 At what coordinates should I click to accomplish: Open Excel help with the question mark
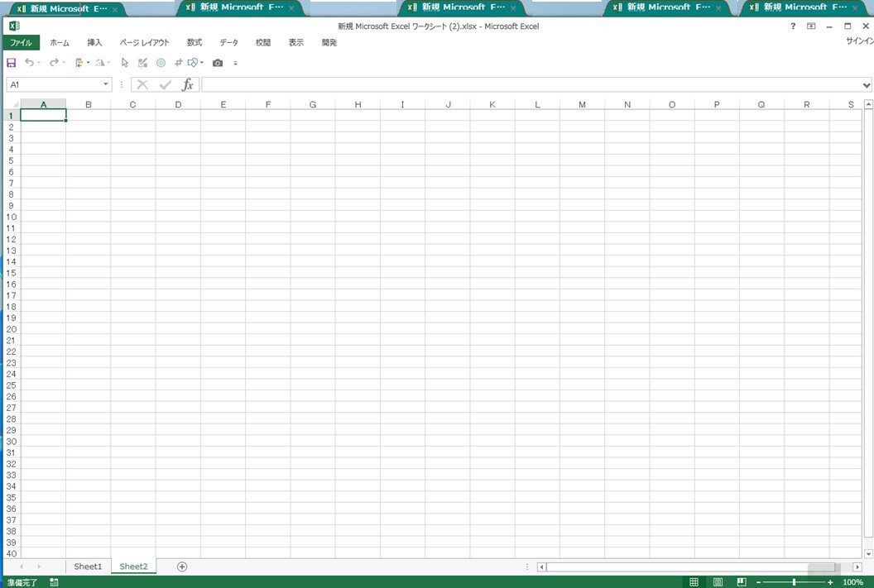[792, 26]
